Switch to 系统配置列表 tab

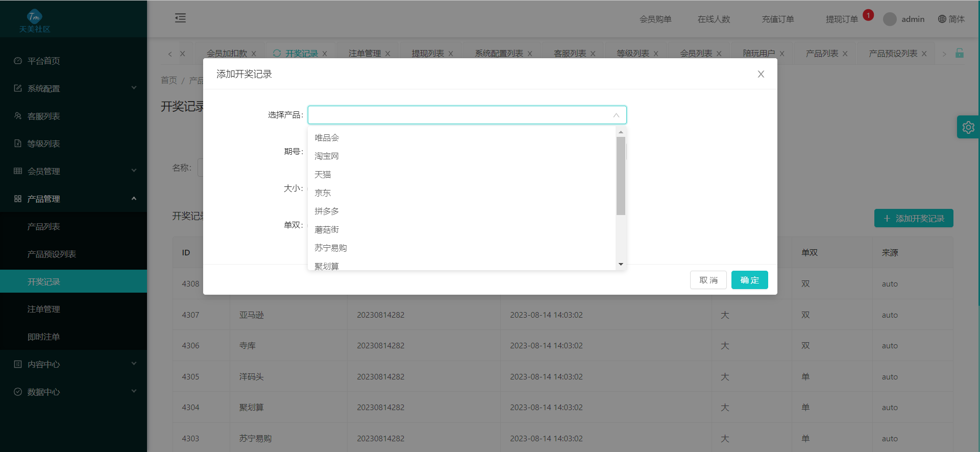tap(499, 54)
